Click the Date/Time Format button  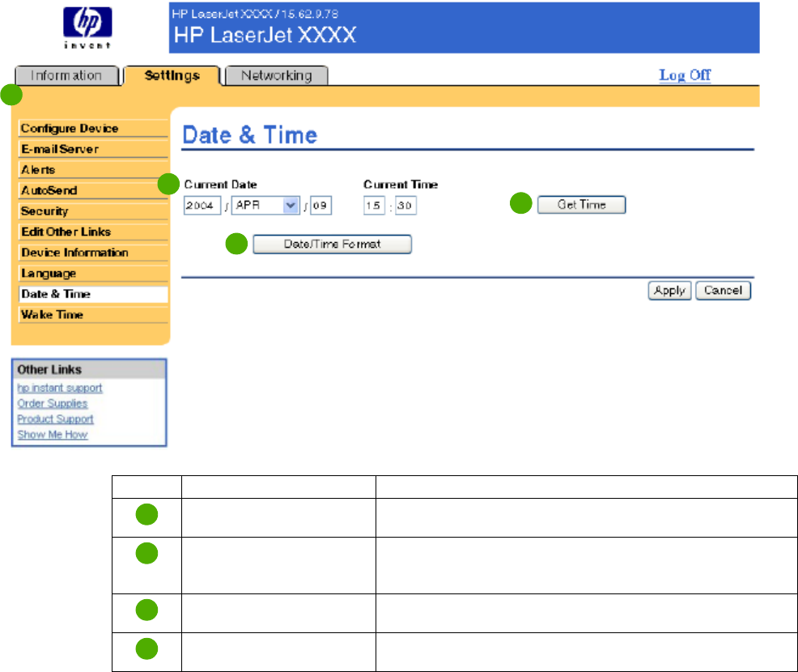click(332, 245)
